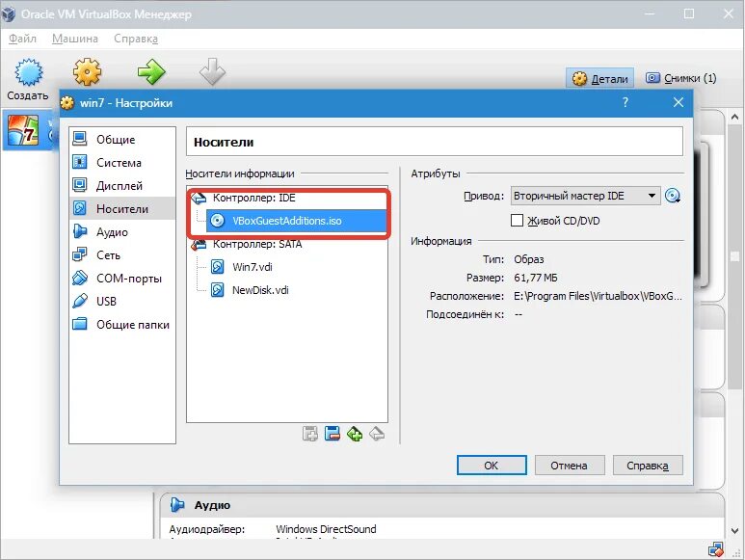Close the win7 Настройки dialog
745x560 pixels.
pyautogui.click(x=678, y=102)
